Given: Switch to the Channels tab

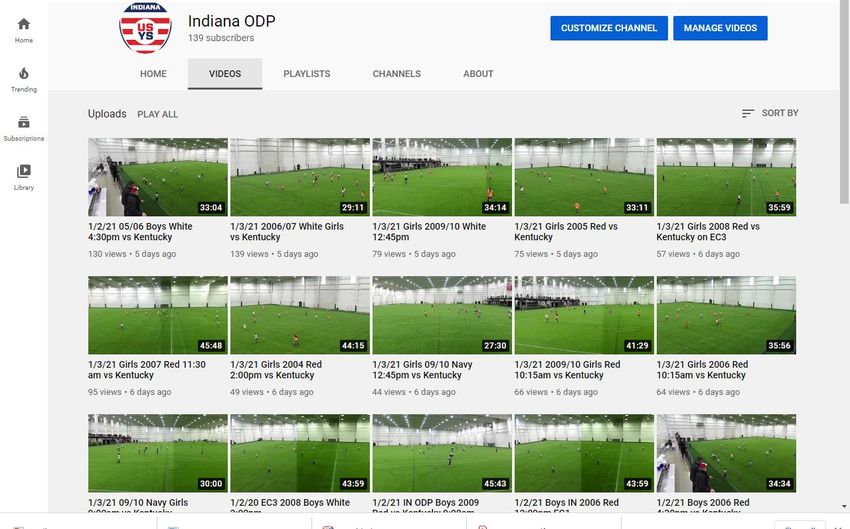Looking at the screenshot, I should [x=396, y=74].
